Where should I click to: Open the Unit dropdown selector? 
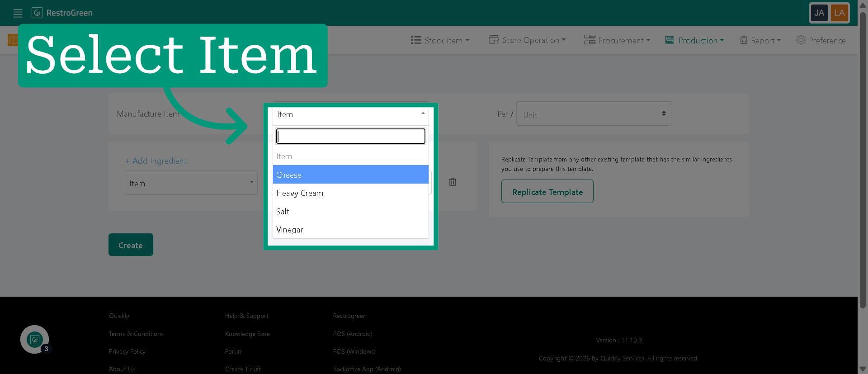(594, 114)
